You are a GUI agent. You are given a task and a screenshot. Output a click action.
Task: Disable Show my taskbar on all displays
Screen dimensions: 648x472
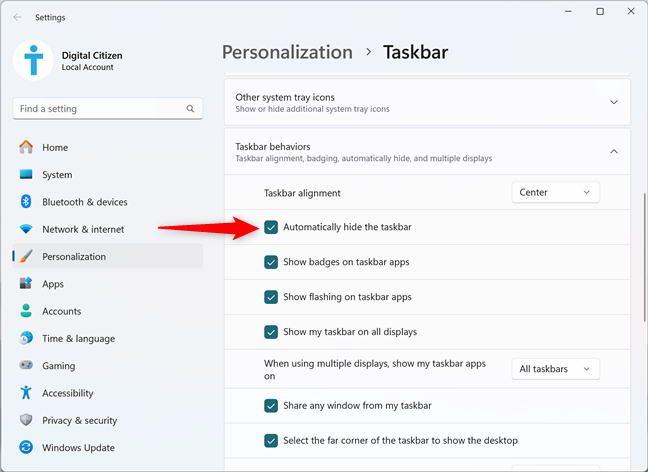271,332
